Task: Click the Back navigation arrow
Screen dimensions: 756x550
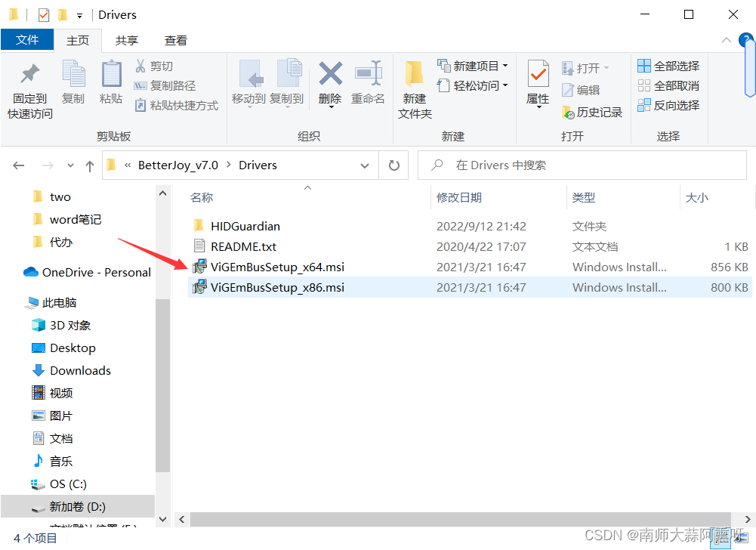Action: pos(18,165)
